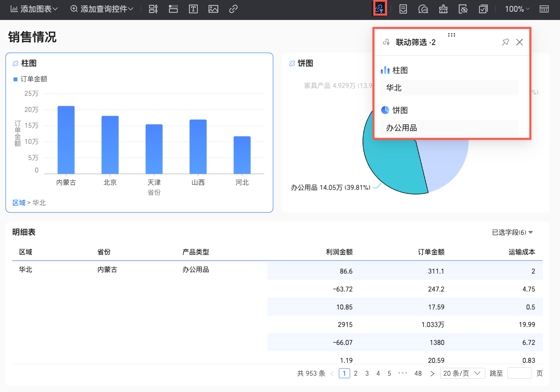Click the 区域 column header
Screen dimensions: 560x392
(x=26, y=252)
